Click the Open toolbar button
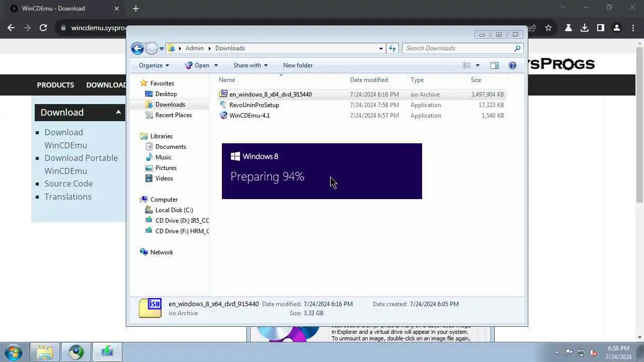The height and width of the screenshot is (362, 644). [197, 65]
